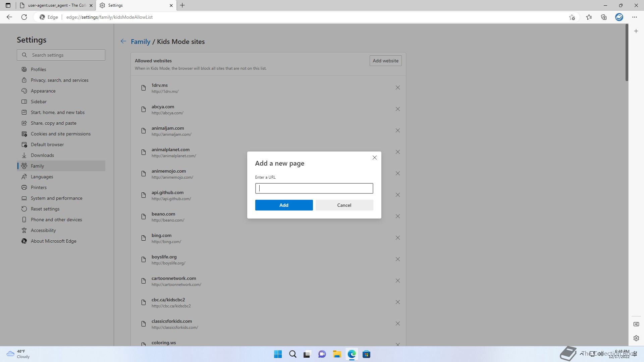Select Family in settings sidebar
Image resolution: width=644 pixels, height=362 pixels.
click(61, 166)
